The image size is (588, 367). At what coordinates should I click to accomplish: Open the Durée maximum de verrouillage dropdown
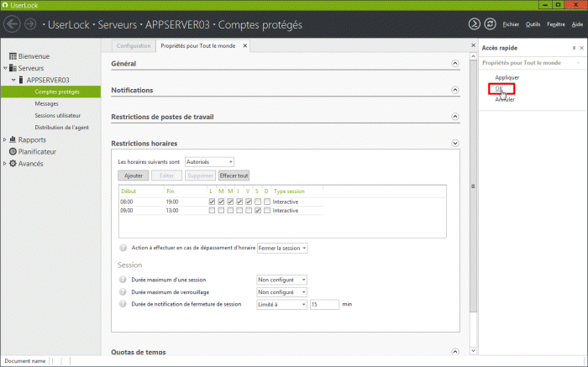pos(281,292)
